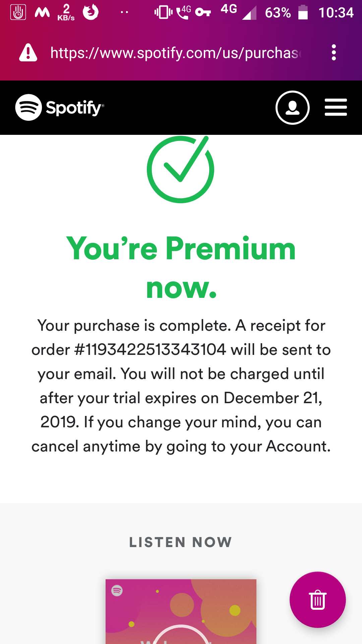Tap the 4G call status icon
Image resolution: width=362 pixels, height=644 pixels.
184,12
